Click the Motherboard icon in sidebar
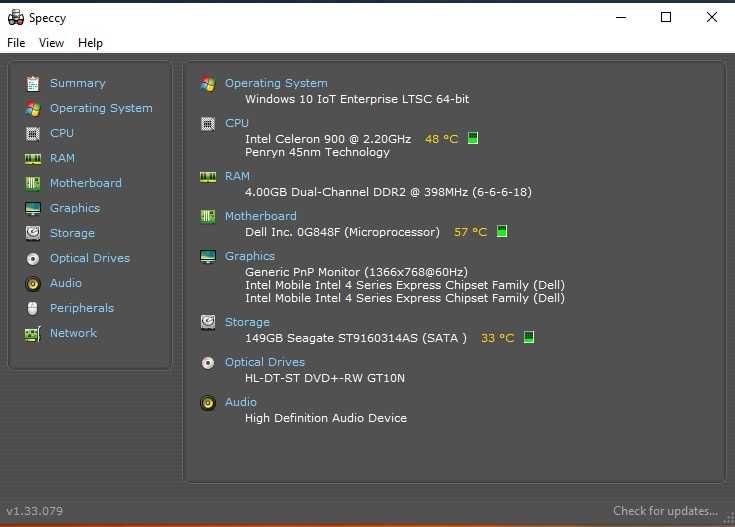This screenshot has width=735, height=527. [x=33, y=183]
